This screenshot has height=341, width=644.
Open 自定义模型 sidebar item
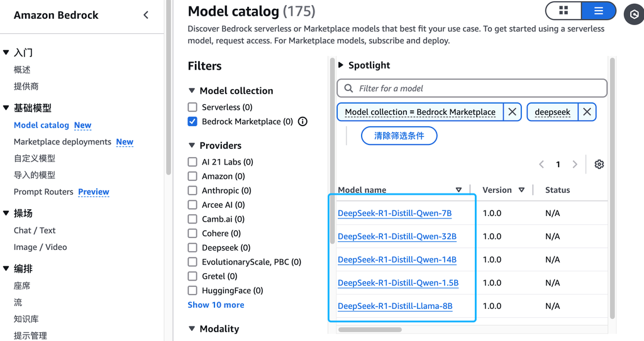35,158
